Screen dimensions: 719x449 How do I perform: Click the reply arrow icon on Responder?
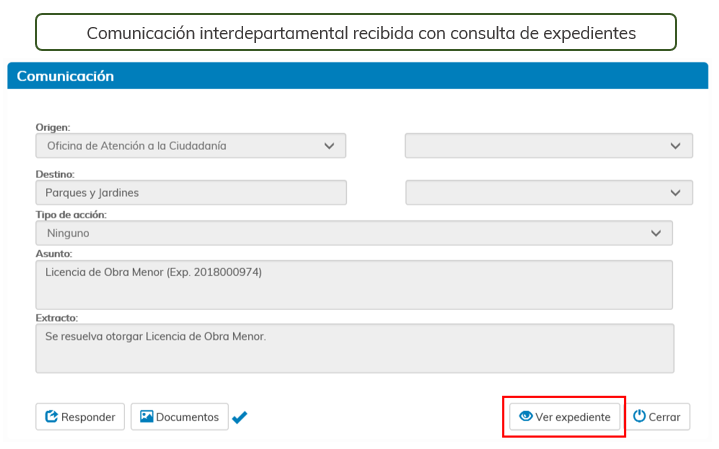tap(50, 417)
